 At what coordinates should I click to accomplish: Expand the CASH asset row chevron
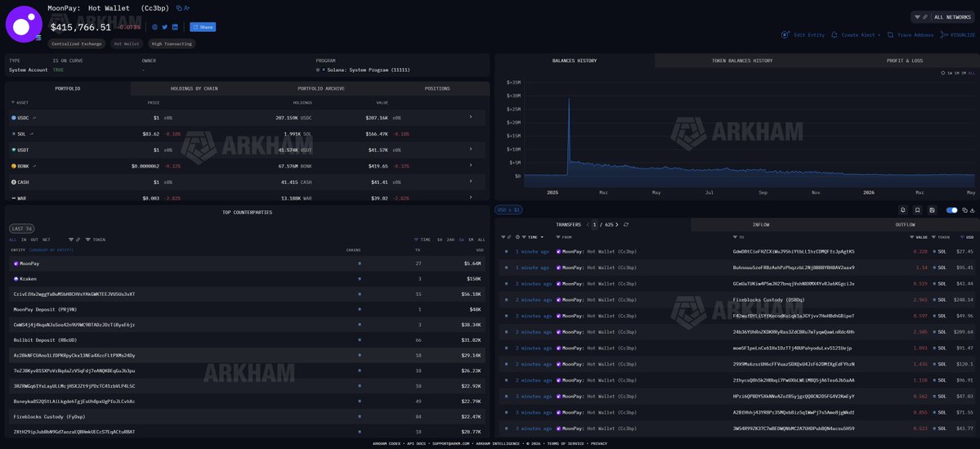471,182
